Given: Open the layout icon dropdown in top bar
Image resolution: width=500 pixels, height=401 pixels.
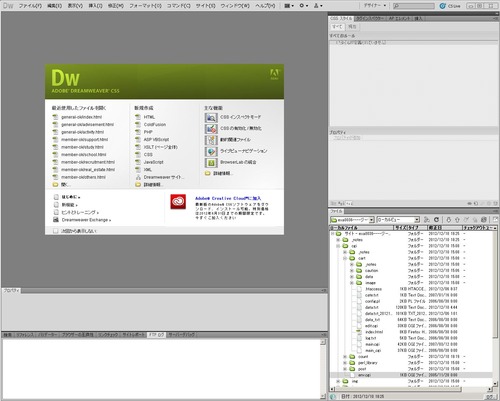Looking at the screenshot, I should pos(289,6).
